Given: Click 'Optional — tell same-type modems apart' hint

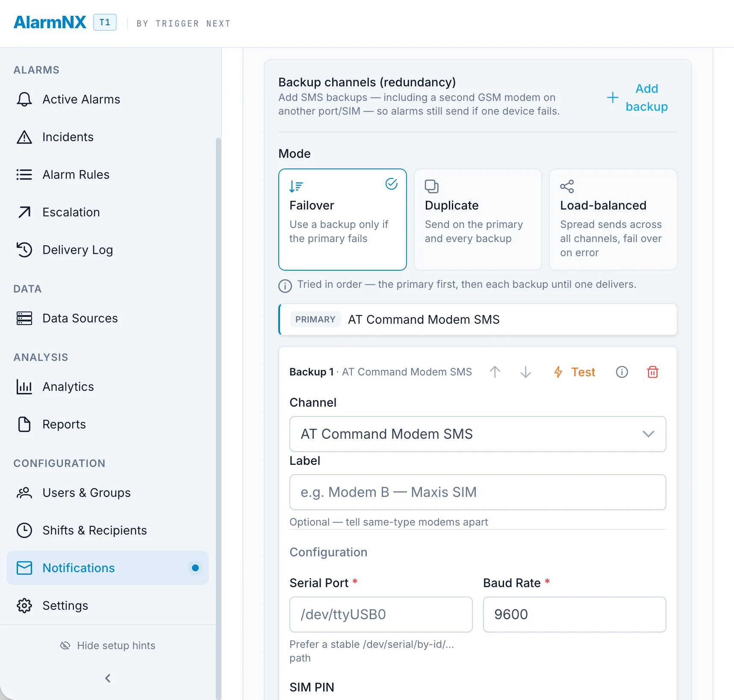Looking at the screenshot, I should [389, 522].
